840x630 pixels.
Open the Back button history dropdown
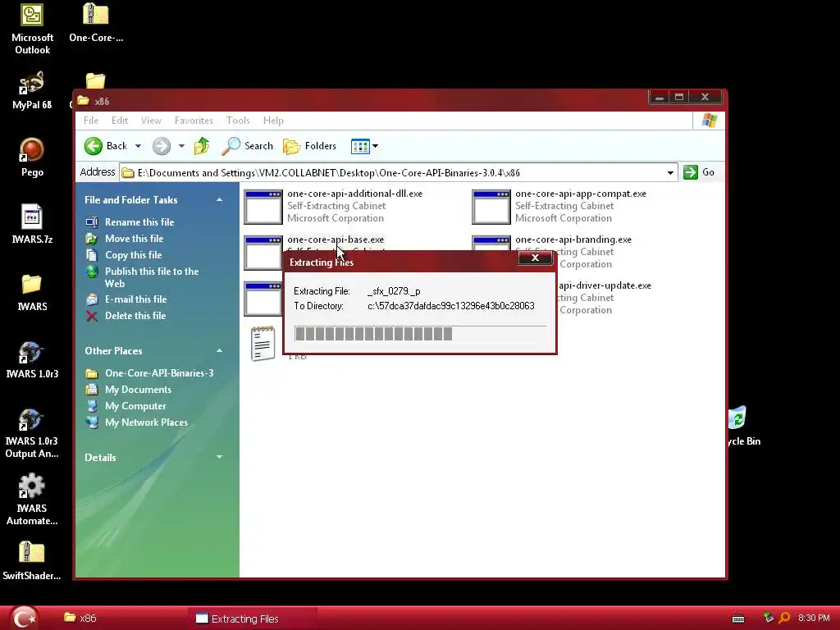[x=138, y=146]
